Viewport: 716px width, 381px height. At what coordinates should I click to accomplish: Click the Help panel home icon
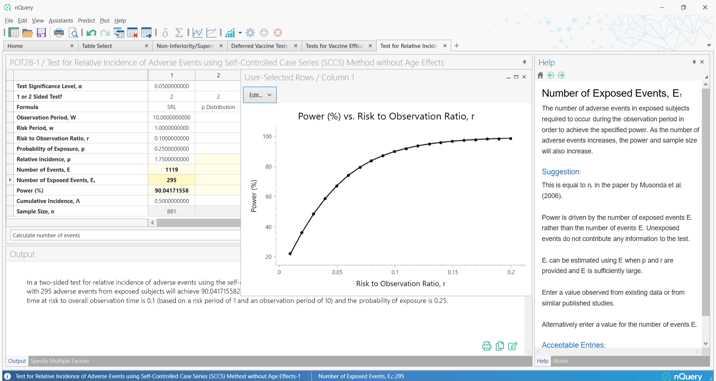point(541,75)
